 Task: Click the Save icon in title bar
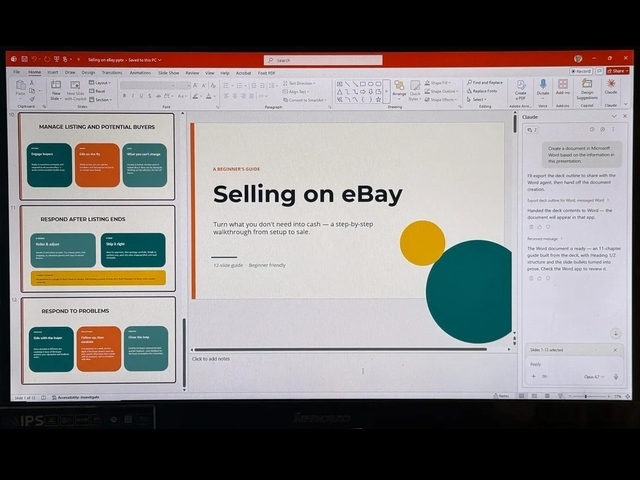point(24,59)
